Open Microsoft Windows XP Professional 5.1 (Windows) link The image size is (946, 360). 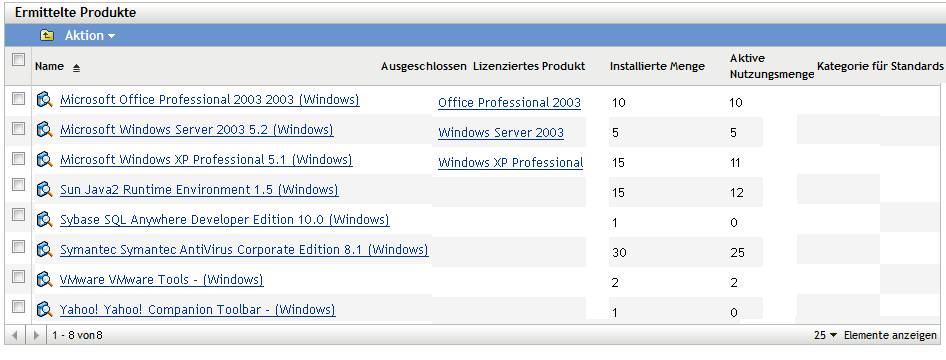(206, 160)
